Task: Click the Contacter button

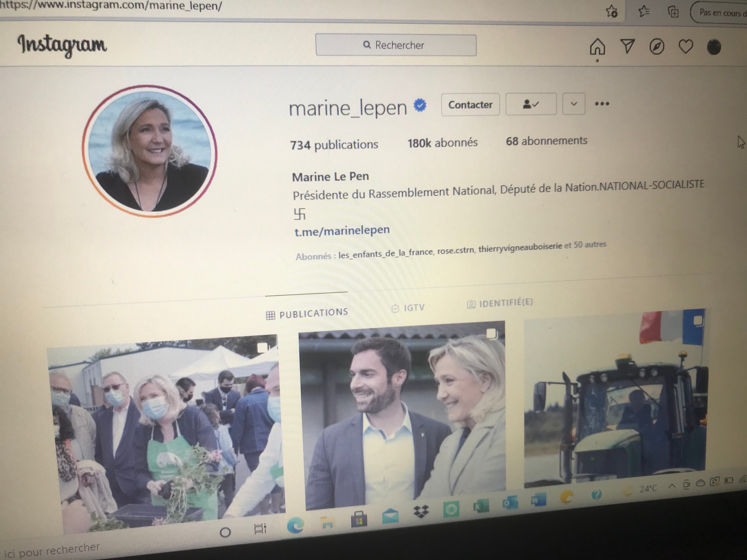Action: (470, 105)
